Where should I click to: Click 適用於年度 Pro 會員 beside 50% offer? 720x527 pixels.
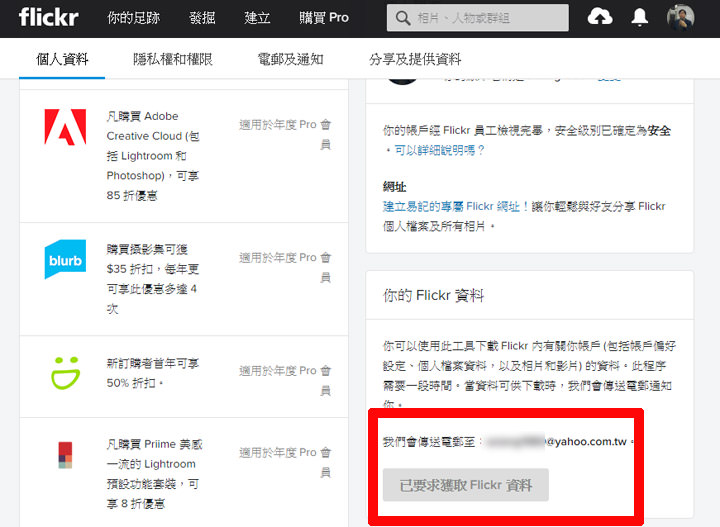(285, 380)
